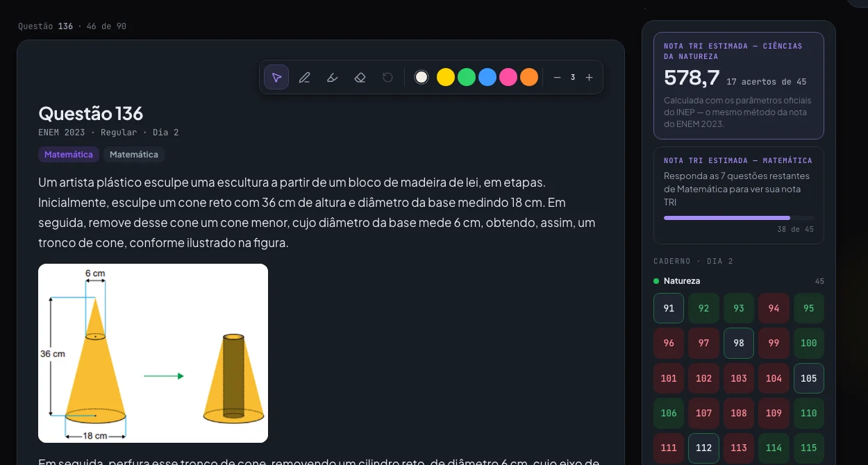
Task: Go to question 100
Action: (x=809, y=343)
